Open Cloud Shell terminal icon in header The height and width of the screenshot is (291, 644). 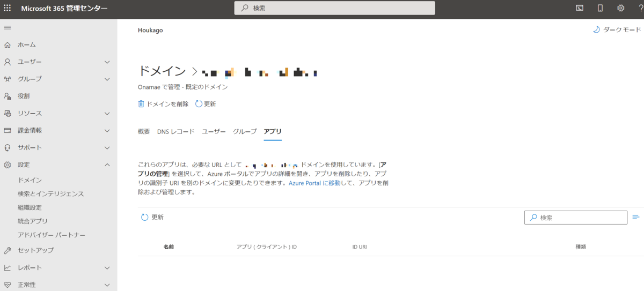click(580, 8)
